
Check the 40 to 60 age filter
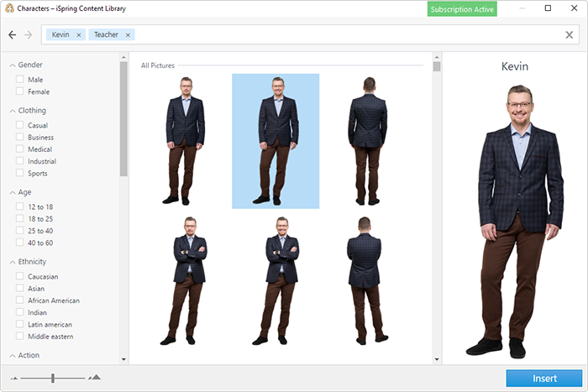(x=20, y=242)
